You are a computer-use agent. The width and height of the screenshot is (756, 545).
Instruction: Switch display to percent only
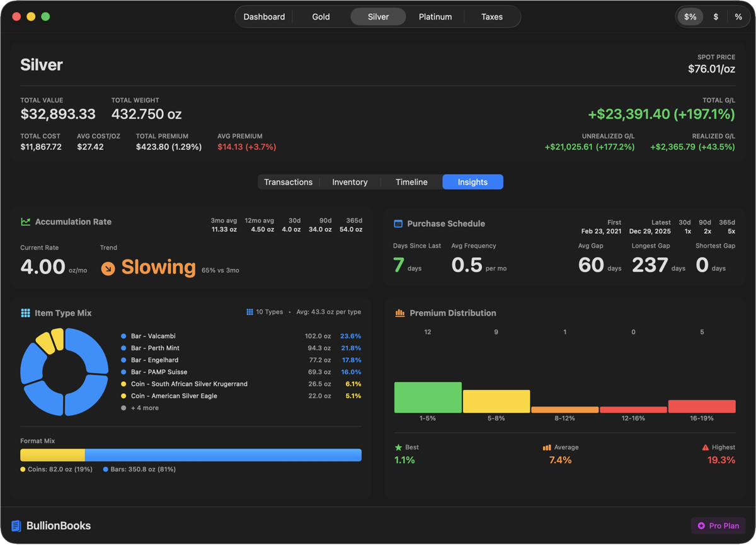738,17
